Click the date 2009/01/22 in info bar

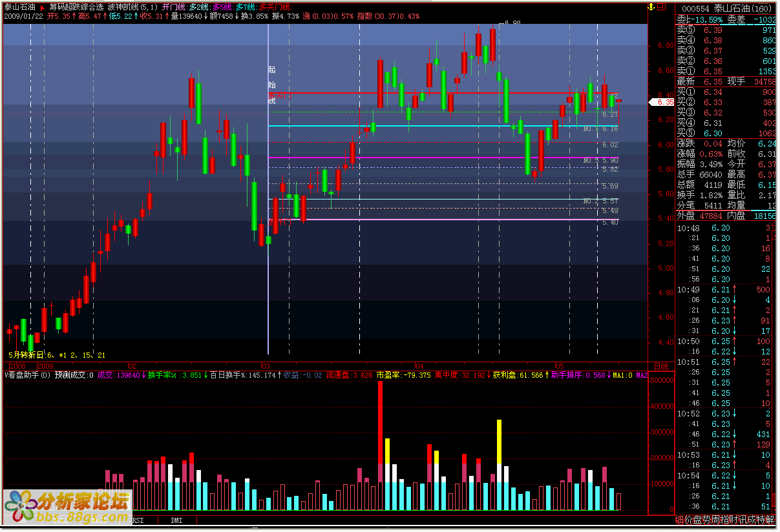pyautogui.click(x=23, y=16)
